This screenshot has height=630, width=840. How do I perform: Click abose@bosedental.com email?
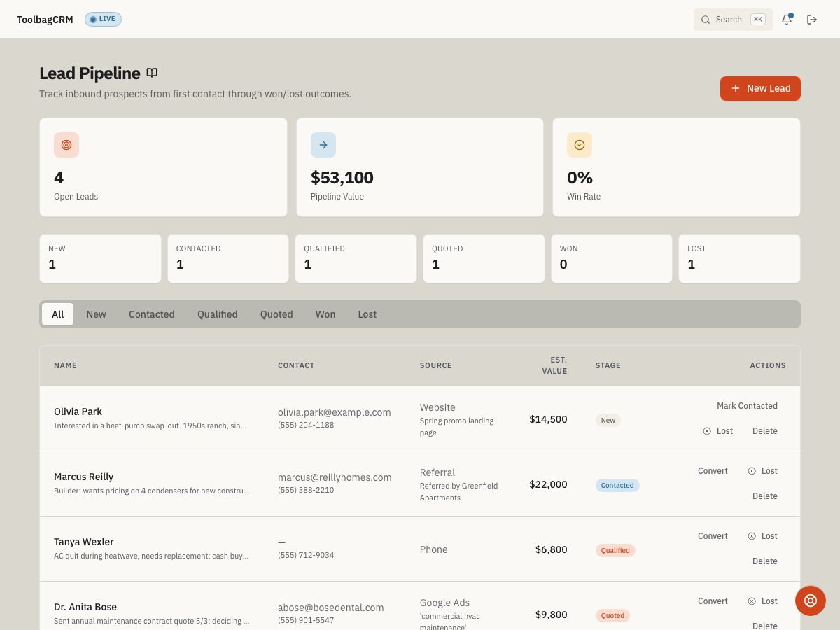click(x=331, y=608)
